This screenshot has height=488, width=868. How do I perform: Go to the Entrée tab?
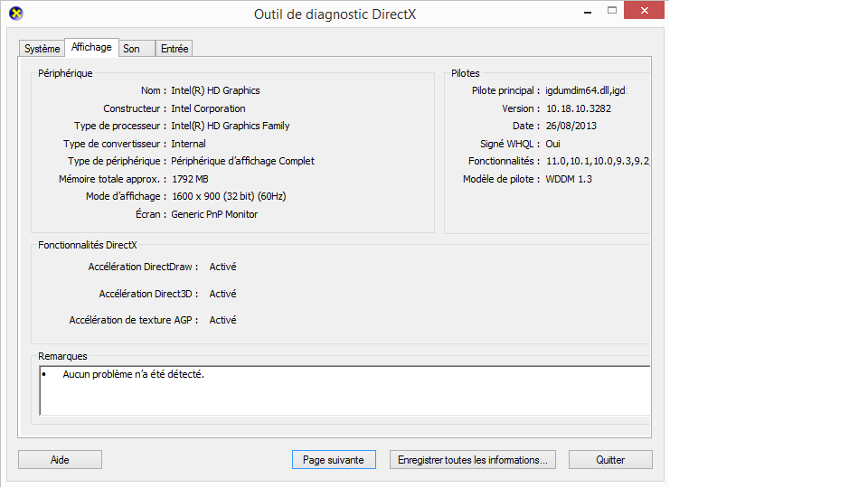point(175,49)
